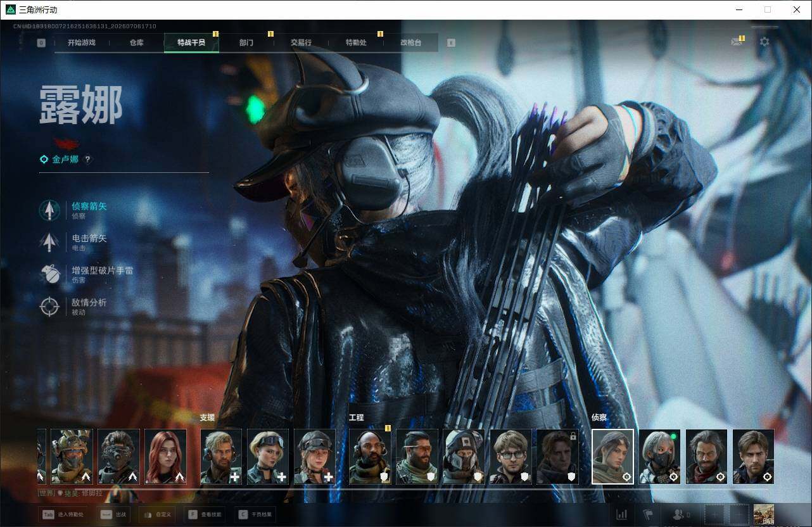The image size is (812, 527).
Task: View the 增强型破片手雷 grenade skill icon
Action: (49, 274)
